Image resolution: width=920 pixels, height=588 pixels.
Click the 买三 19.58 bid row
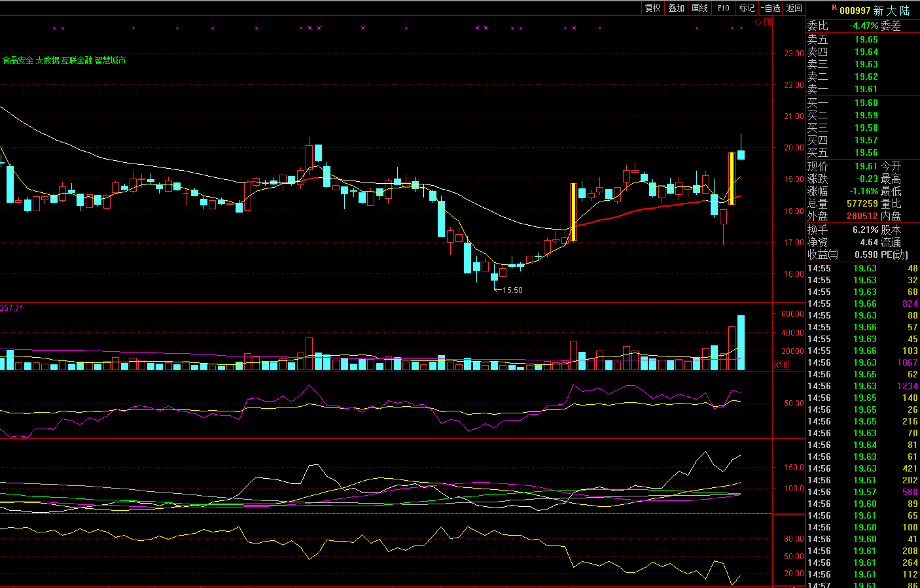point(862,128)
